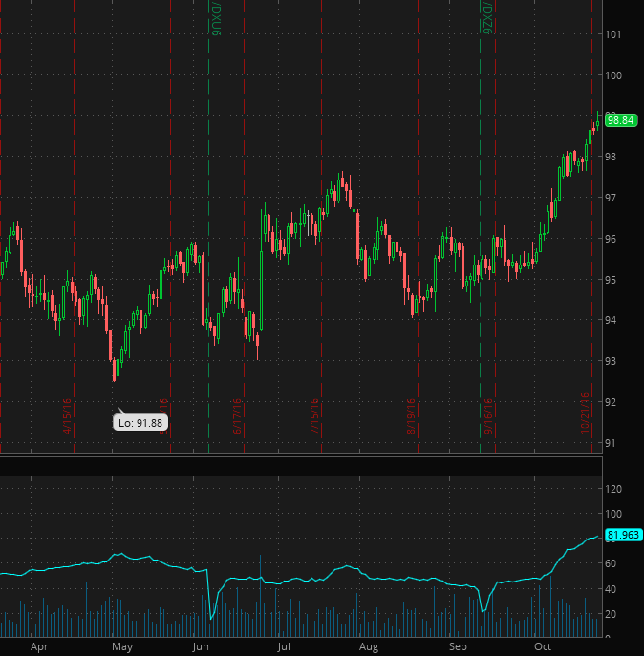Click the Apr label on time axis
Screen dimensions: 644x656
tap(39, 646)
